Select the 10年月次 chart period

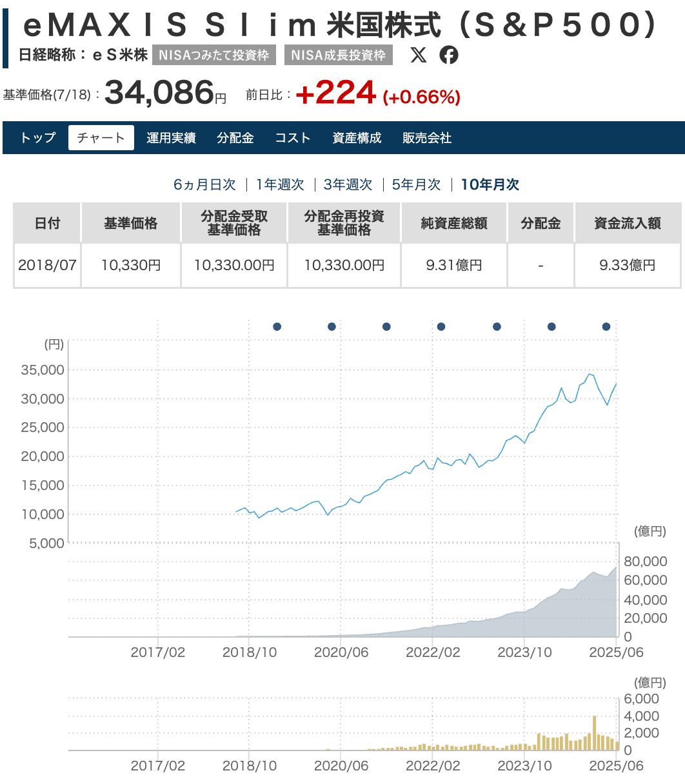point(490,184)
